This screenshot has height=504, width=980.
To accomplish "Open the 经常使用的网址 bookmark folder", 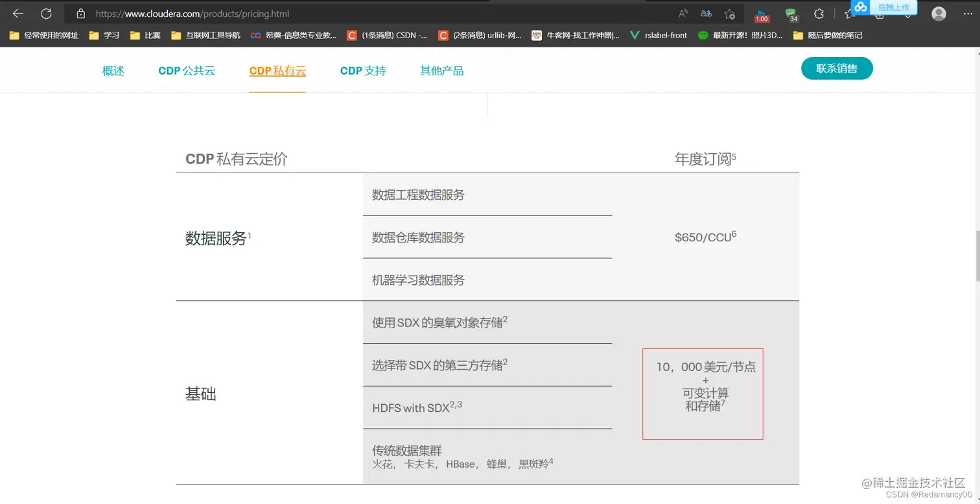I will [44, 35].
